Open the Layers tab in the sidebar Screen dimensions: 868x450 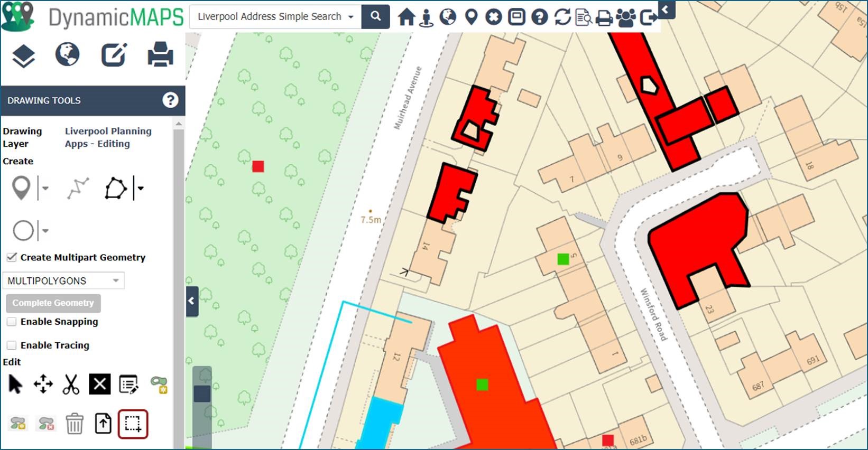click(x=23, y=56)
